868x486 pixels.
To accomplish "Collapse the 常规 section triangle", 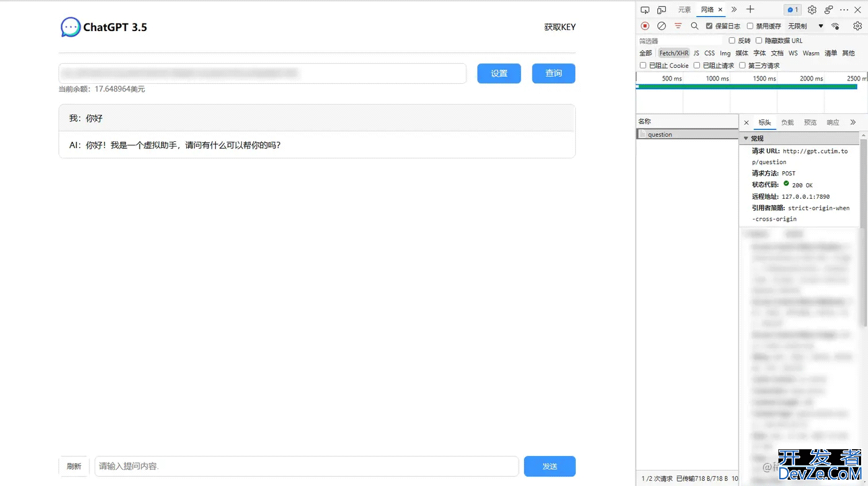I will (x=746, y=138).
